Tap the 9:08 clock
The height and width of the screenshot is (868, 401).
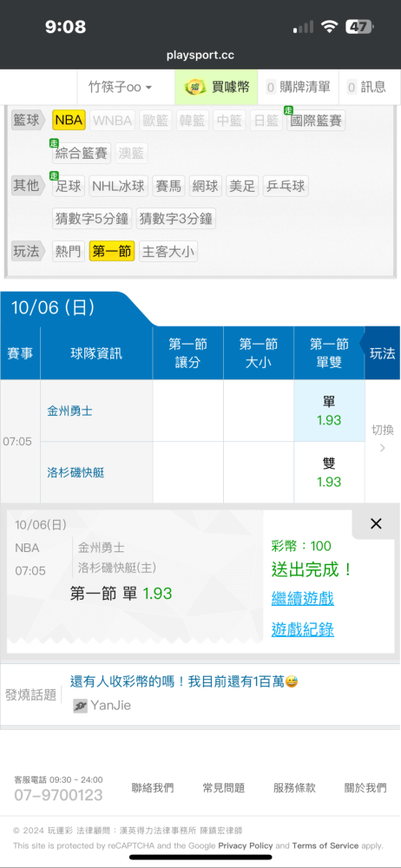[65, 27]
